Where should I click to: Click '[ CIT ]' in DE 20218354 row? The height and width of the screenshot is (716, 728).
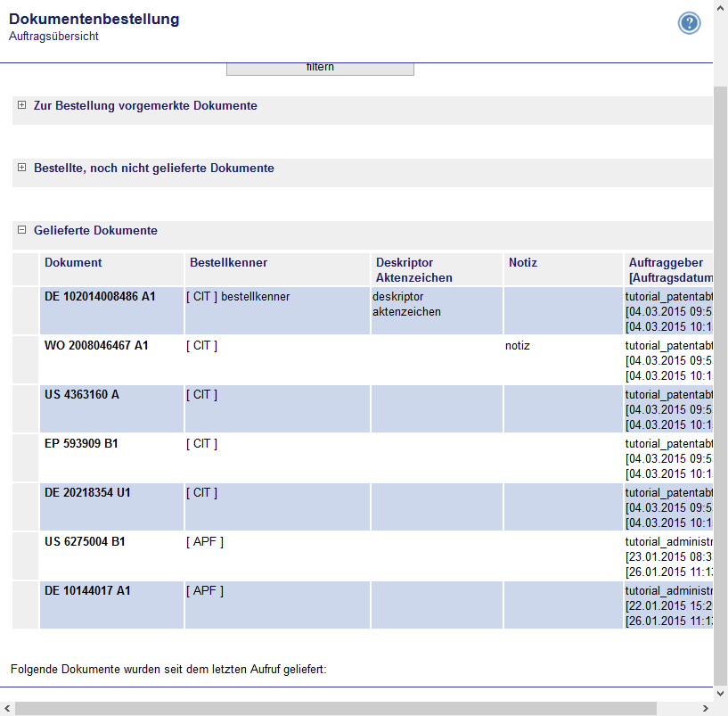click(201, 492)
